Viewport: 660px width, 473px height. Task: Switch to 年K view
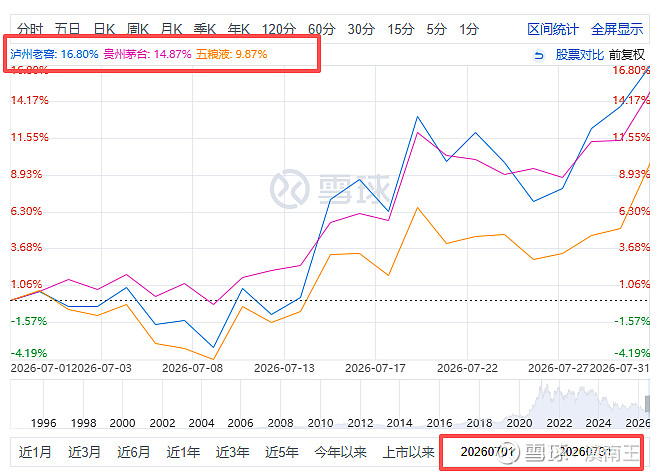pyautogui.click(x=239, y=29)
